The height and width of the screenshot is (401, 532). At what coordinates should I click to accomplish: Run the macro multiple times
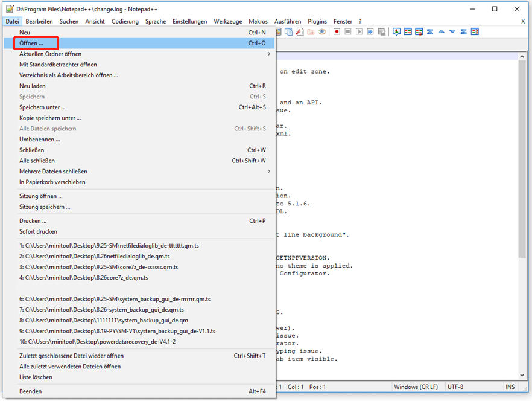tap(370, 31)
